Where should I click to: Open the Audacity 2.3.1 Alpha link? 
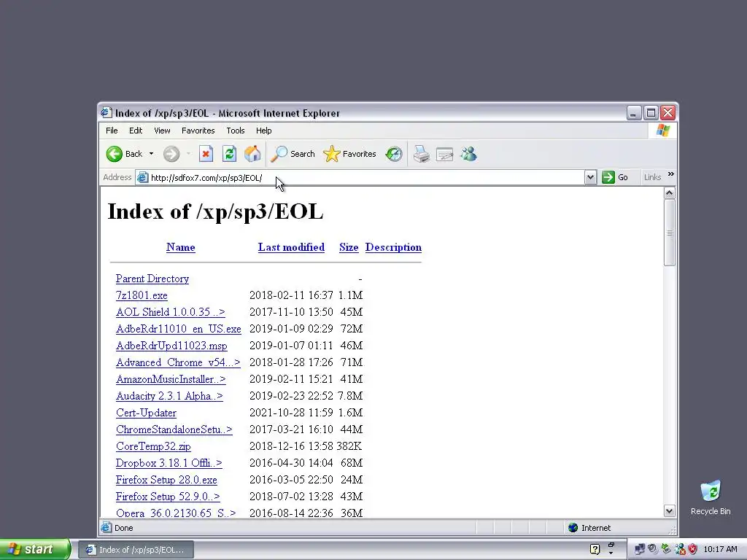169,396
